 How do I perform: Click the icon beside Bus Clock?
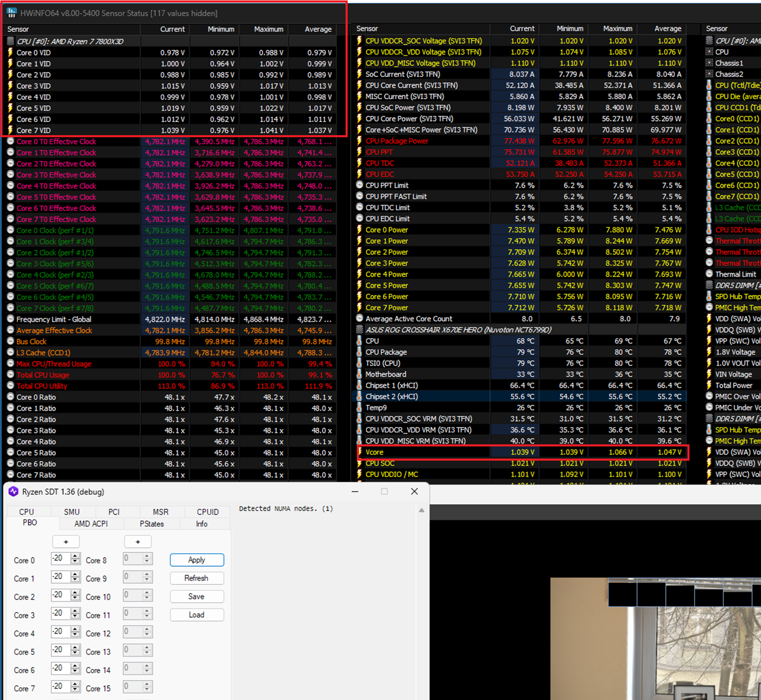pos(10,341)
